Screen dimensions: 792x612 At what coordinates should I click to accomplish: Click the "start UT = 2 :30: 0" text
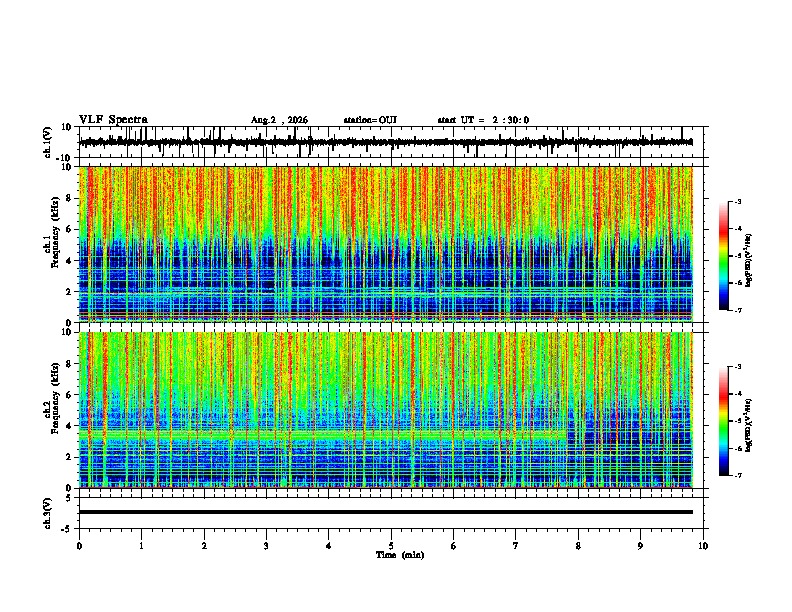(x=483, y=120)
